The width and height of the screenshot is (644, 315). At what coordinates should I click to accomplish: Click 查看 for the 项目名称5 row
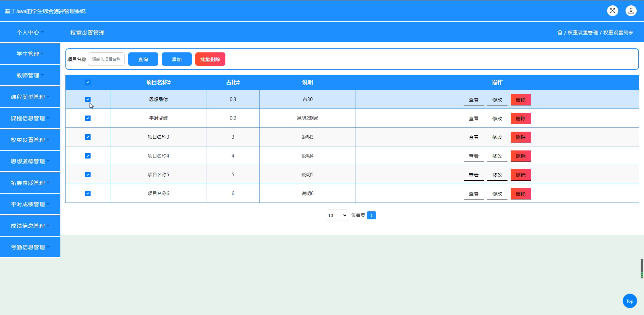tap(474, 175)
